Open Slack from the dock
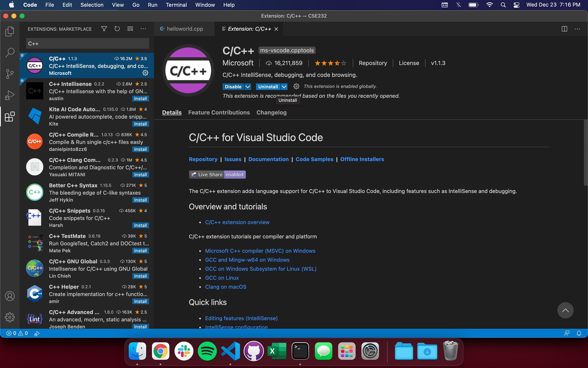Image resolution: width=588 pixels, height=368 pixels. (x=184, y=351)
